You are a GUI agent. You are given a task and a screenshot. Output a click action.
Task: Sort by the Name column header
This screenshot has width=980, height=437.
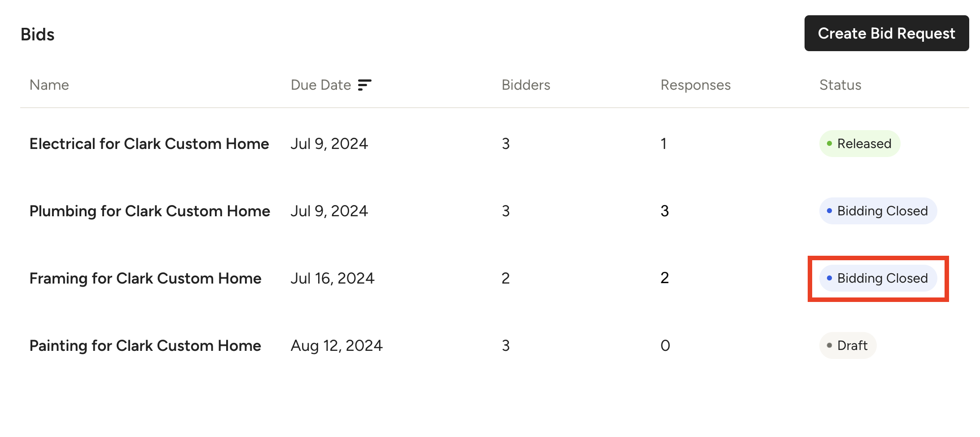pos(49,85)
